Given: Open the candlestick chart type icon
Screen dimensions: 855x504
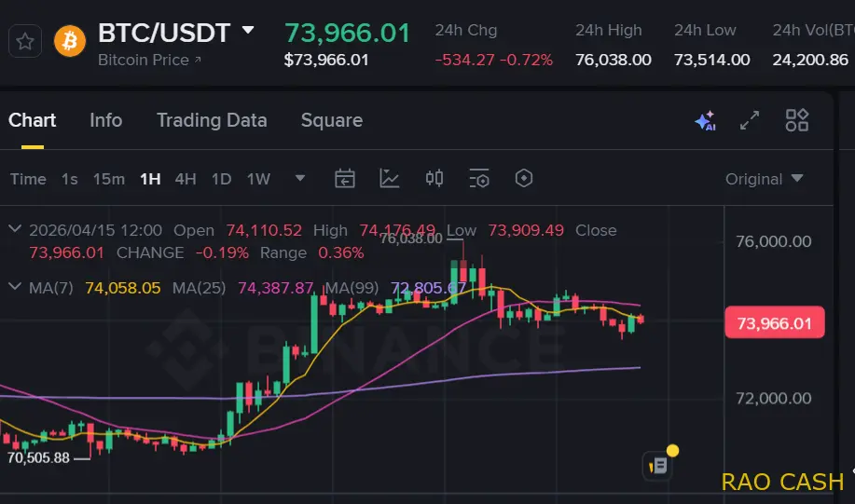Looking at the screenshot, I should [x=434, y=178].
